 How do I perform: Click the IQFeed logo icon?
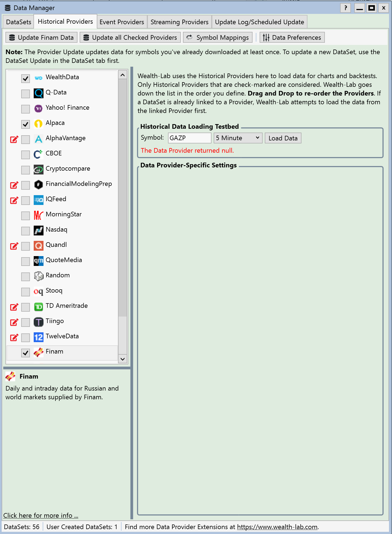point(38,200)
